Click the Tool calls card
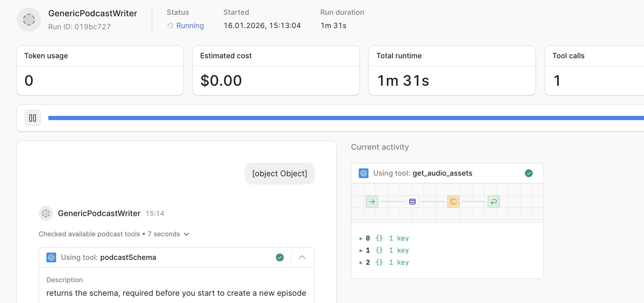The image size is (644, 303). point(595,71)
